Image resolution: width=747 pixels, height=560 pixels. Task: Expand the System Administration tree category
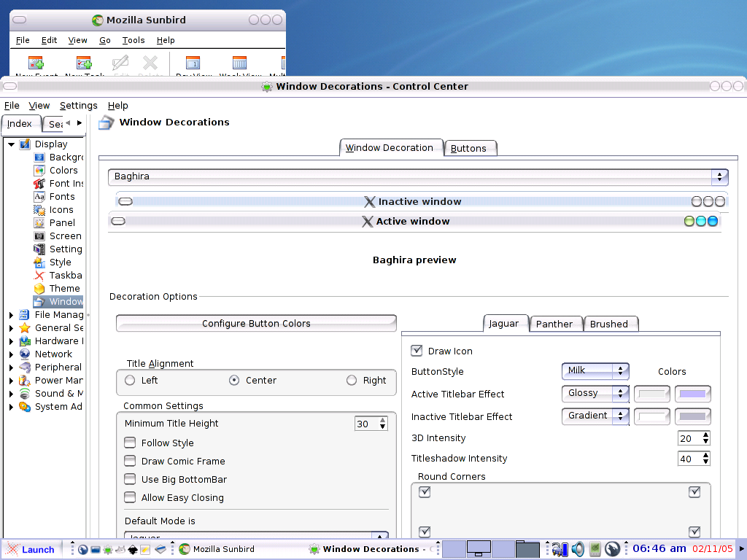pyautogui.click(x=12, y=407)
